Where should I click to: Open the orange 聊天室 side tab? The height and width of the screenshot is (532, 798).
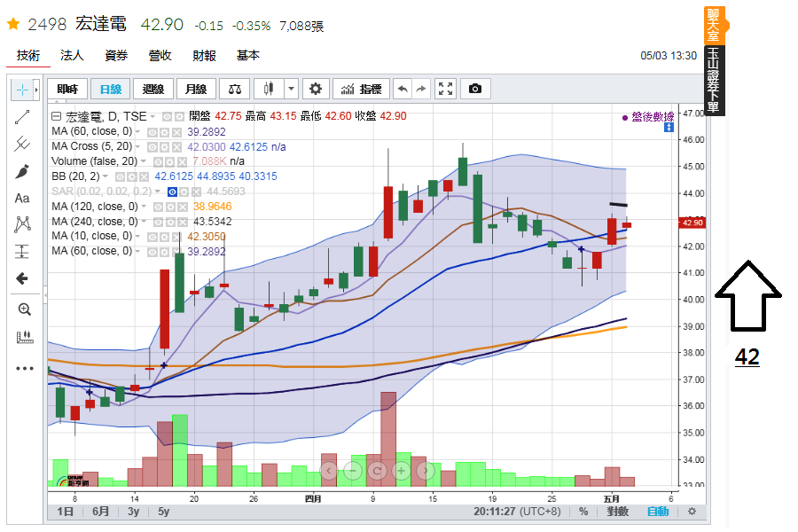[714, 25]
